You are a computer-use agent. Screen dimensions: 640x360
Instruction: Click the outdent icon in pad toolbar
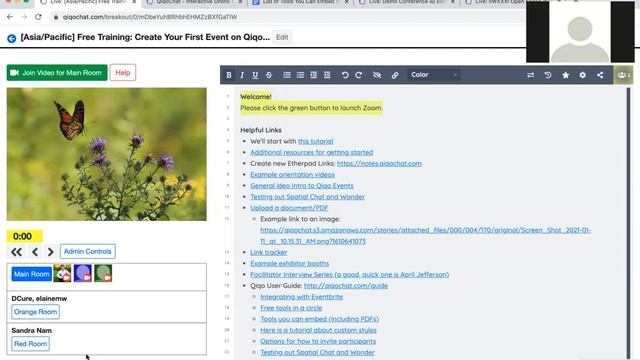[x=327, y=75]
